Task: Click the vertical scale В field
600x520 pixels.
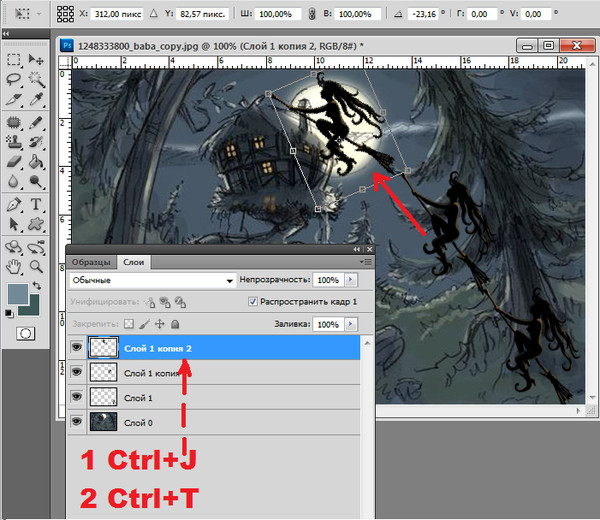Action: [x=357, y=14]
